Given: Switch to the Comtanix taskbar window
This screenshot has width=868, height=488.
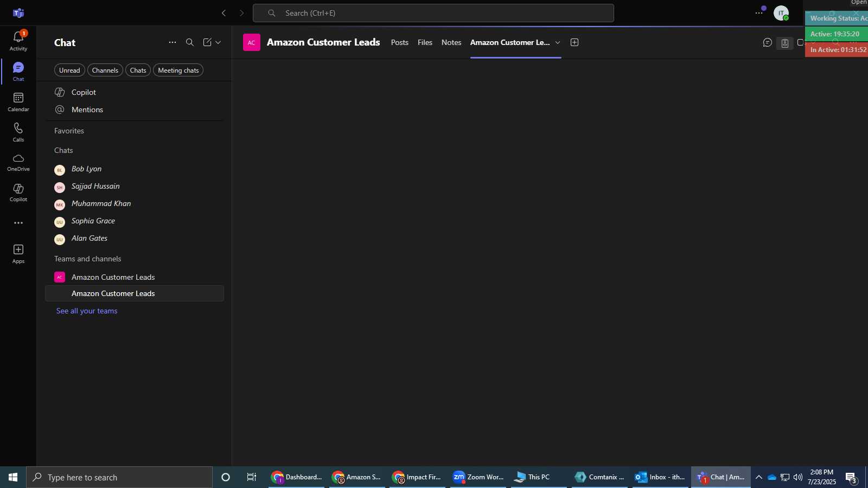Looking at the screenshot, I should coord(600,477).
